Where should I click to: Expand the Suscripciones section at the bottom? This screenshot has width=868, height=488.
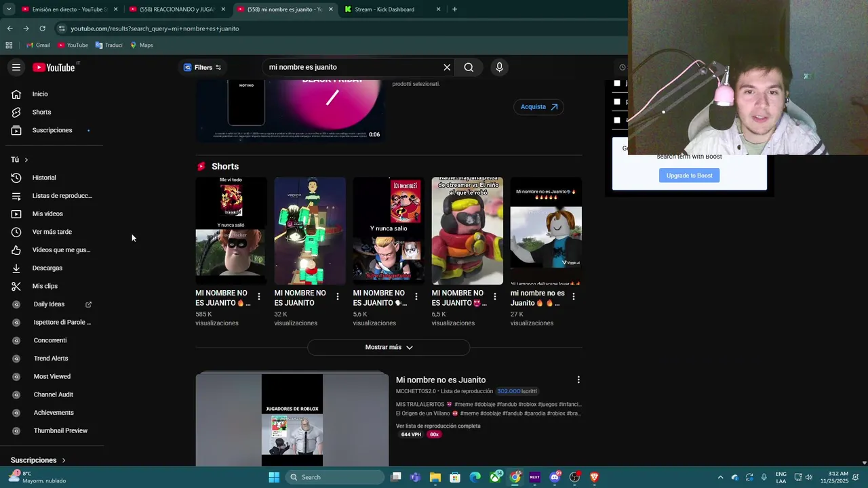[38, 460]
